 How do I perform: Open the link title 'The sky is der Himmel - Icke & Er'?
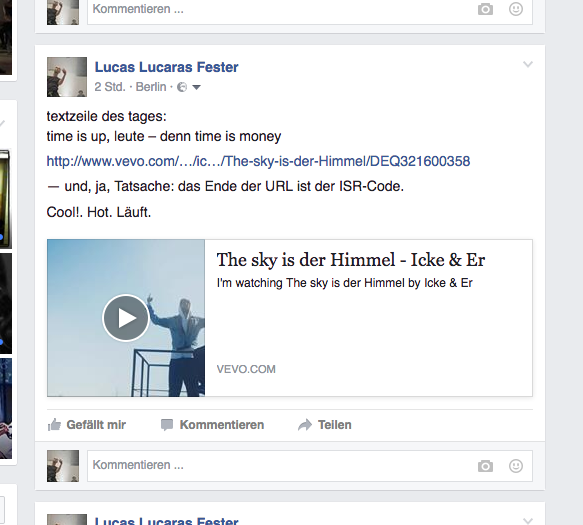click(x=351, y=260)
